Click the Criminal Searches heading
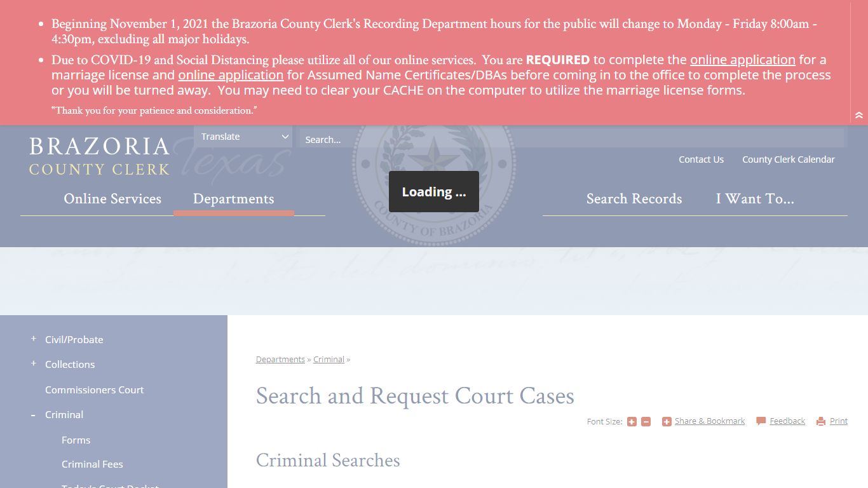Viewport: 868px width, 488px height. [328, 460]
